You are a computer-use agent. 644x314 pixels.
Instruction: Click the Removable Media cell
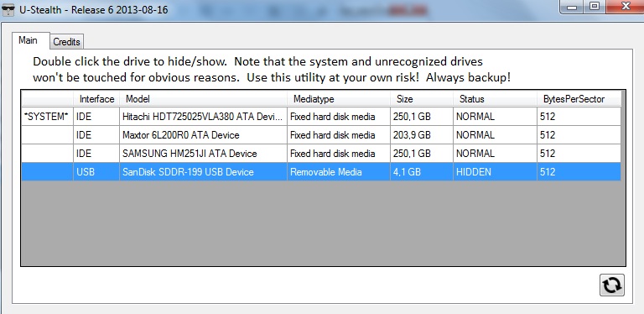[x=339, y=171]
